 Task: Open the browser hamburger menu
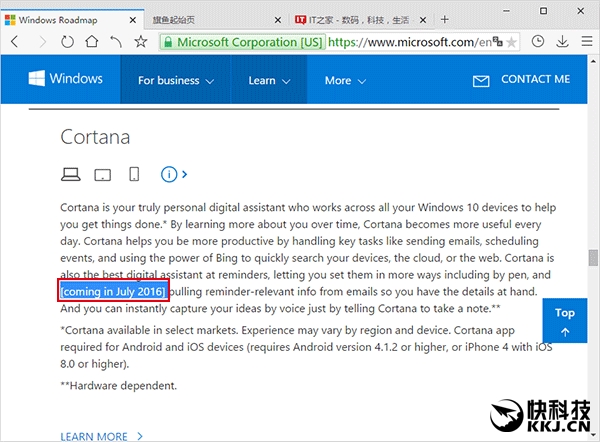tap(587, 41)
